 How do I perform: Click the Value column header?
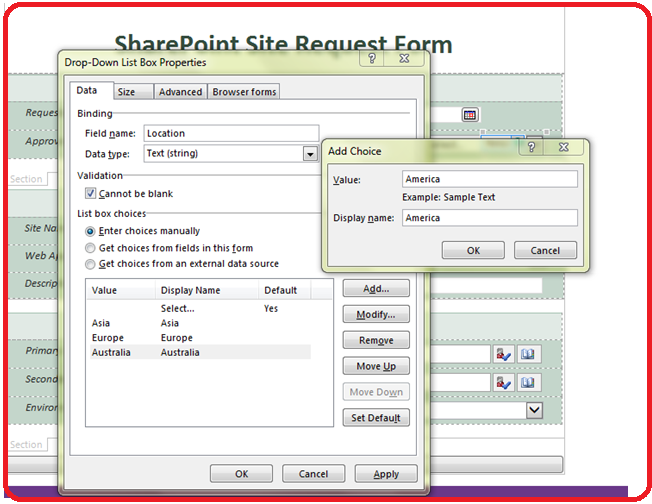[121, 290]
